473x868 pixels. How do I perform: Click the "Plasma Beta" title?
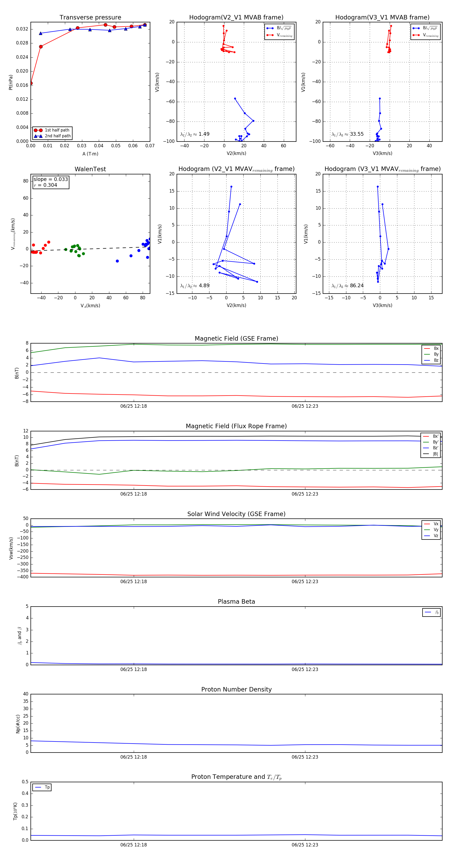click(236, 602)
